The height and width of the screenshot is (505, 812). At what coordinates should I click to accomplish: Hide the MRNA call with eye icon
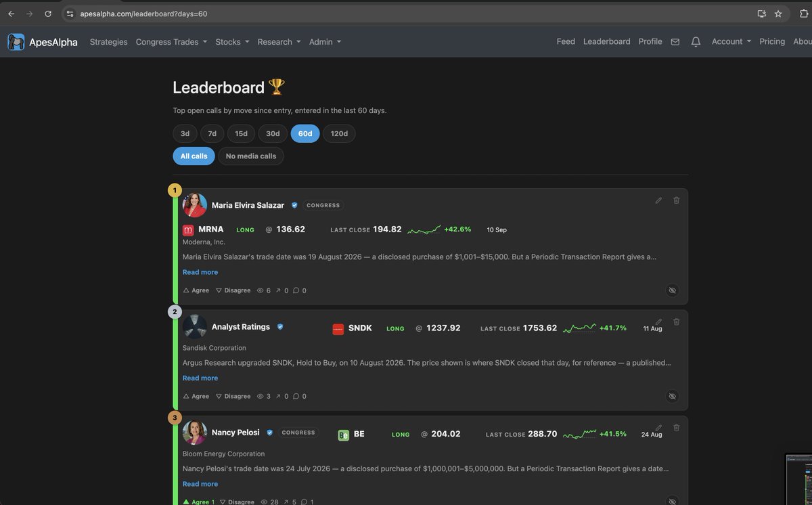coord(672,290)
